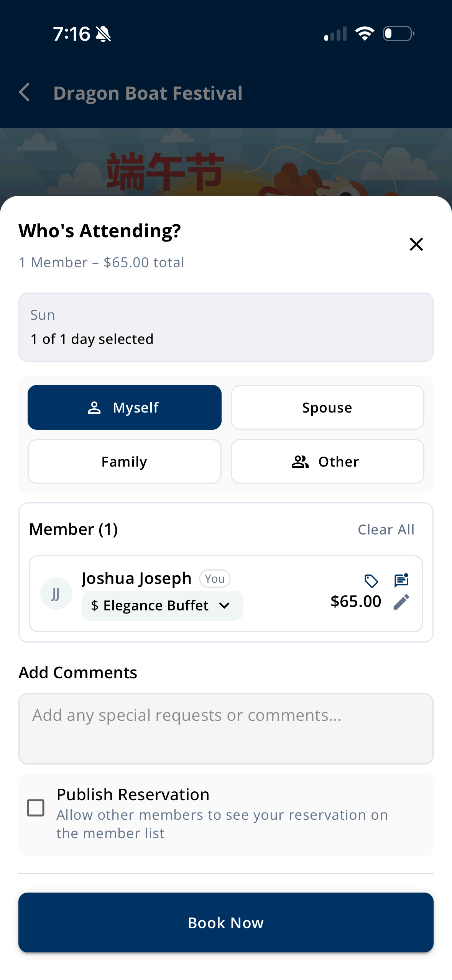Check the Publish Reservation checkbox
This screenshot has height=980, width=452.
pyautogui.click(x=36, y=807)
